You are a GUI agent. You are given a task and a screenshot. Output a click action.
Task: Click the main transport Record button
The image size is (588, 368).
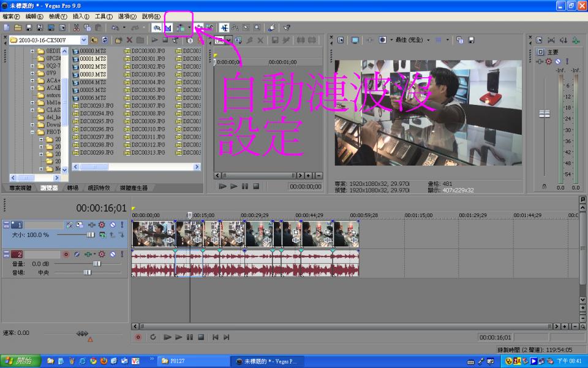[138, 337]
